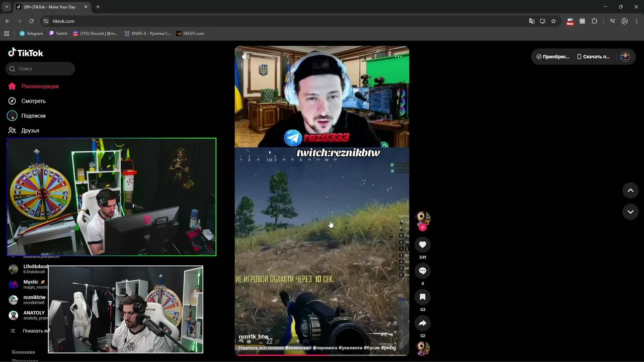Click the Приобрес... coins button
The image size is (644, 362).
click(x=552, y=57)
